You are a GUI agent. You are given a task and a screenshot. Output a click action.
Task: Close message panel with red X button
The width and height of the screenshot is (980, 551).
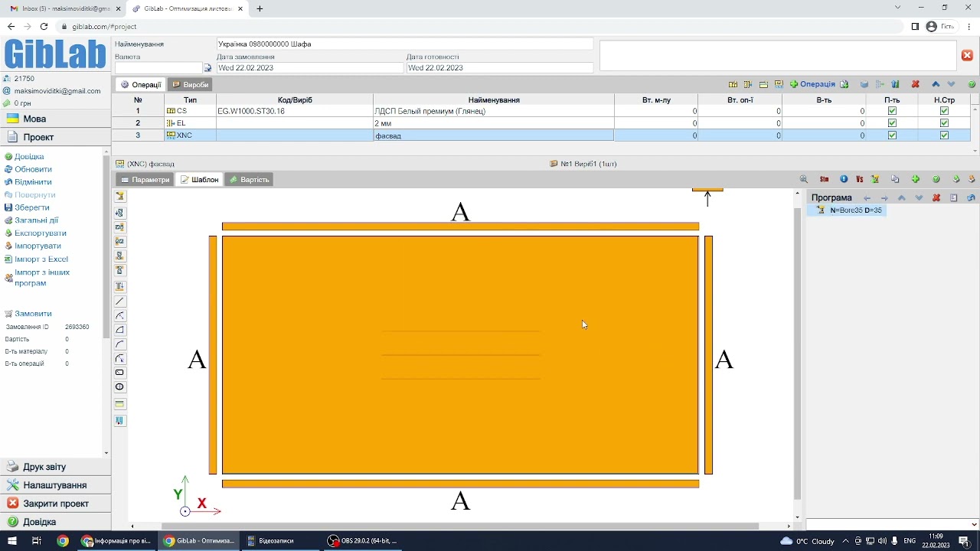(x=967, y=56)
